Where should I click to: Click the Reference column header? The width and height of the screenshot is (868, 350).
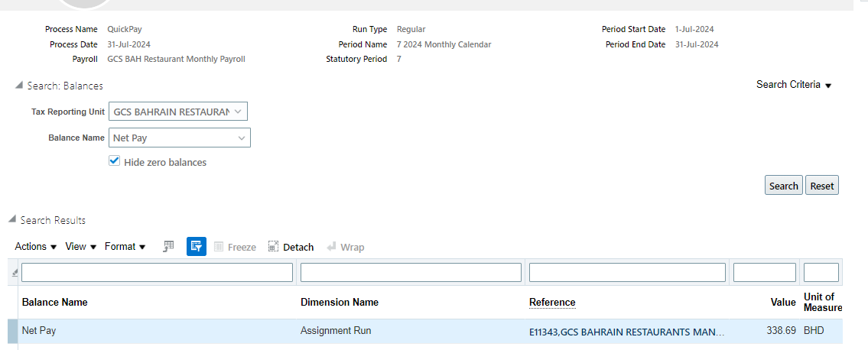coord(552,302)
